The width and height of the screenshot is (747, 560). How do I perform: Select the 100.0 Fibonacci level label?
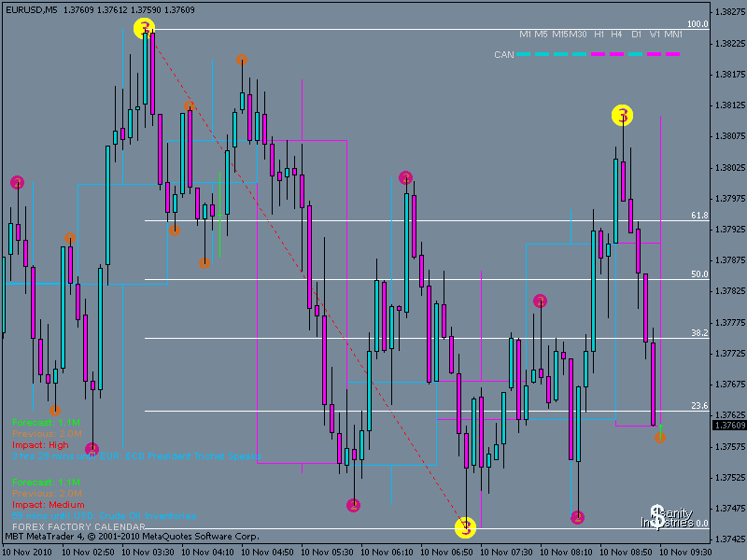698,24
